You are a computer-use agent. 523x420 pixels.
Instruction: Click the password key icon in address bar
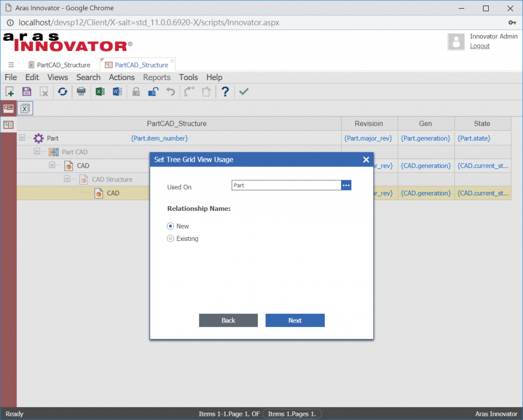coord(512,22)
